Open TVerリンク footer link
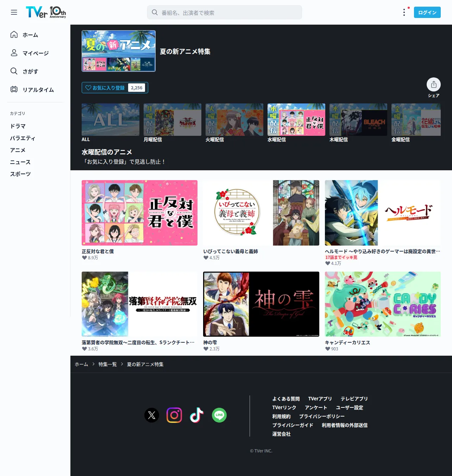 click(x=284, y=407)
